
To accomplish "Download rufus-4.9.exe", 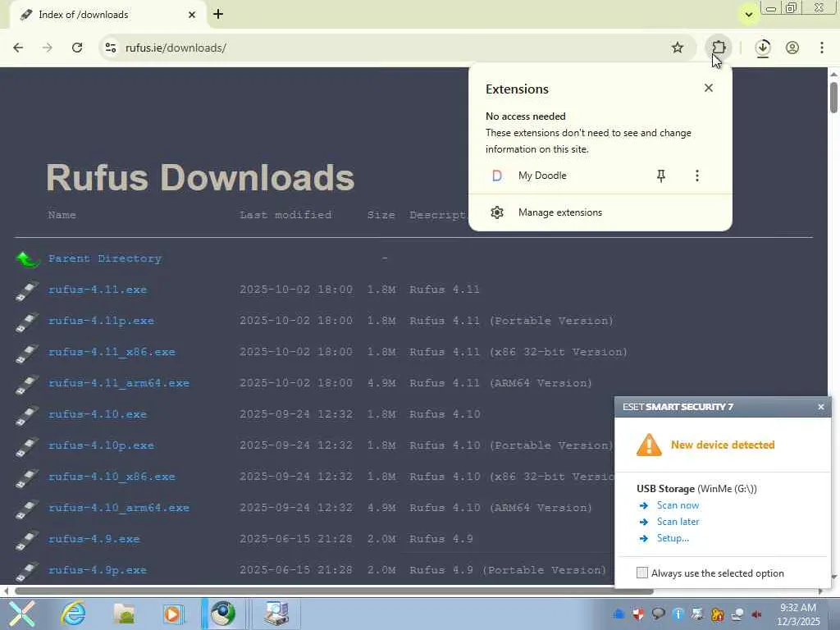I will 94,539.
